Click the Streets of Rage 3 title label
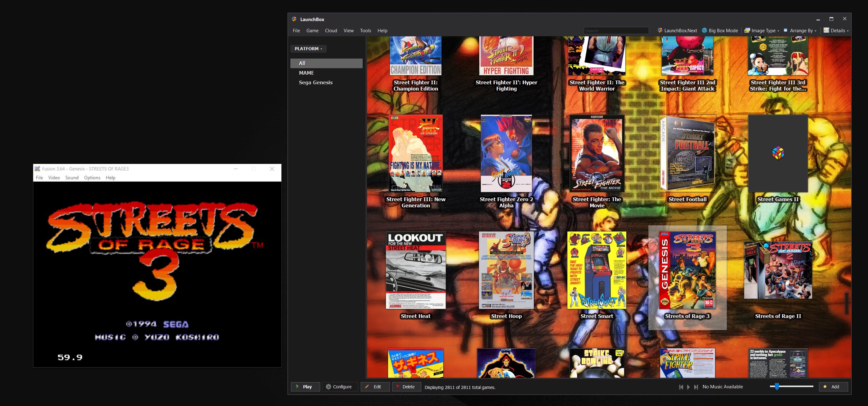 pyautogui.click(x=687, y=316)
